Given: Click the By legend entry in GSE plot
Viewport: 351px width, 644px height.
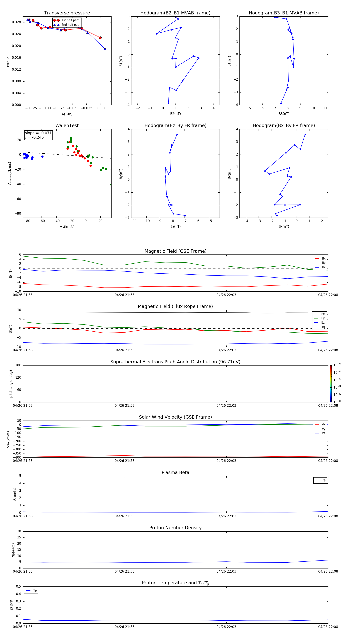Looking at the screenshot, I should click(x=320, y=263).
